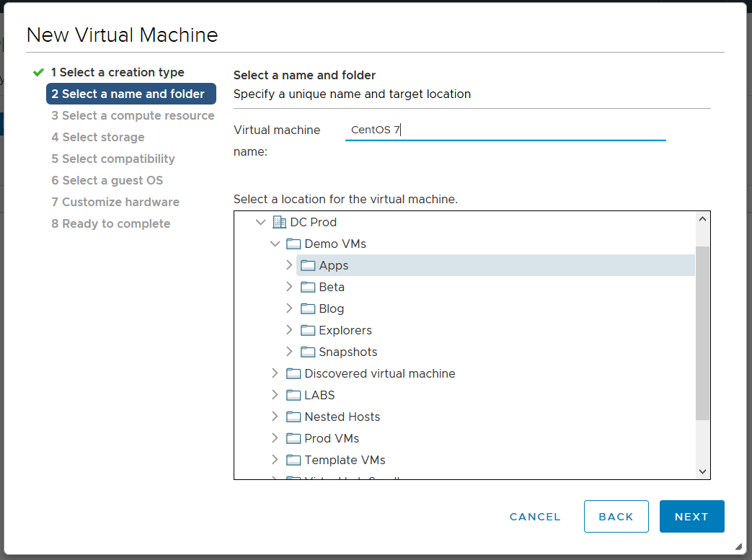Click the location tree scroll-down arrow
This screenshot has width=752, height=560.
click(702, 471)
